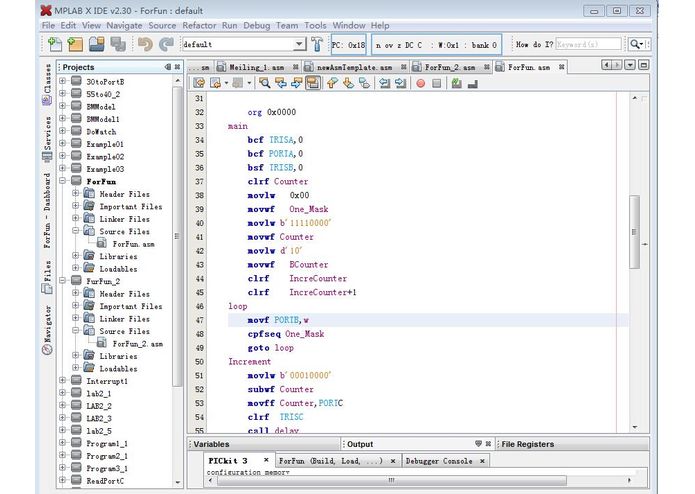Click the New File toolbar icon

click(55, 44)
